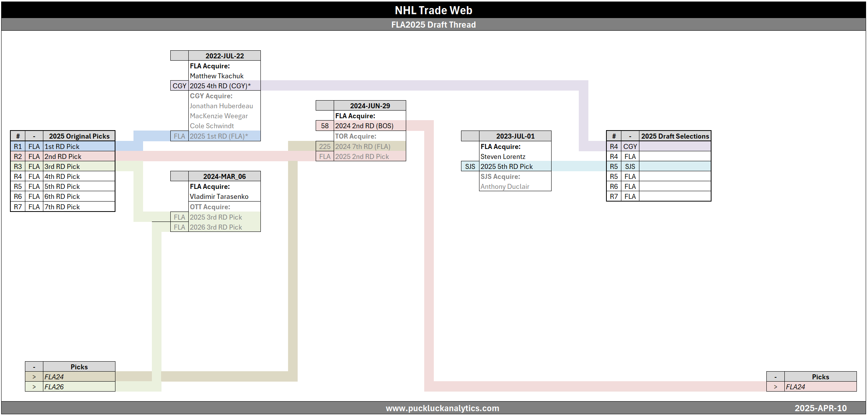Select Anthony Duclair entry
Screen dimensions: 868x415
click(505, 186)
